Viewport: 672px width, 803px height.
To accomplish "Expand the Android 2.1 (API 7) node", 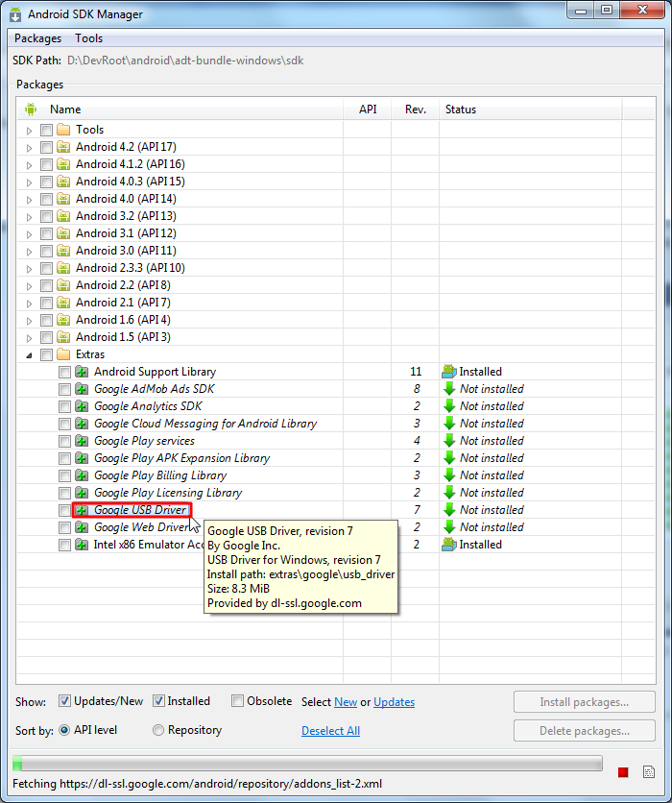I will [29, 304].
